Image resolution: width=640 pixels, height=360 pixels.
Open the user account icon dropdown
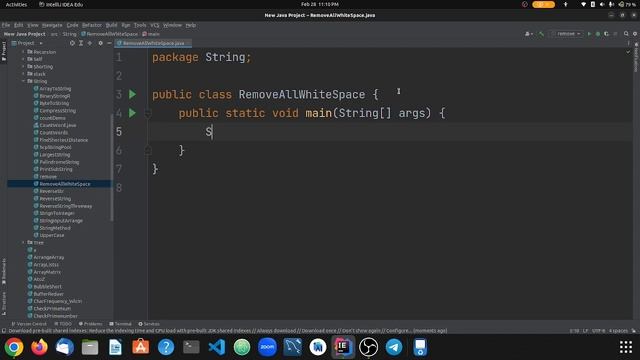(x=529, y=34)
